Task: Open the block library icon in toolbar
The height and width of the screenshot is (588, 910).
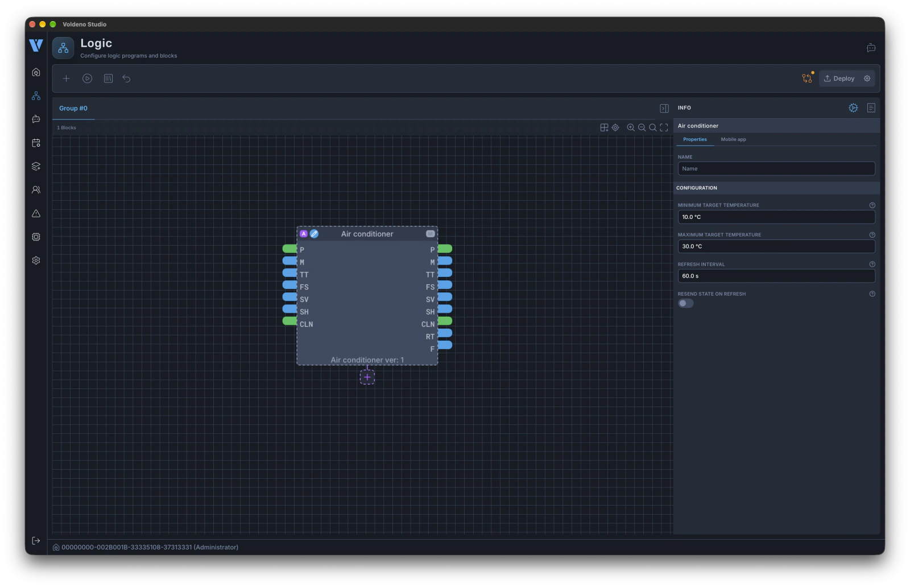Action: [108, 78]
